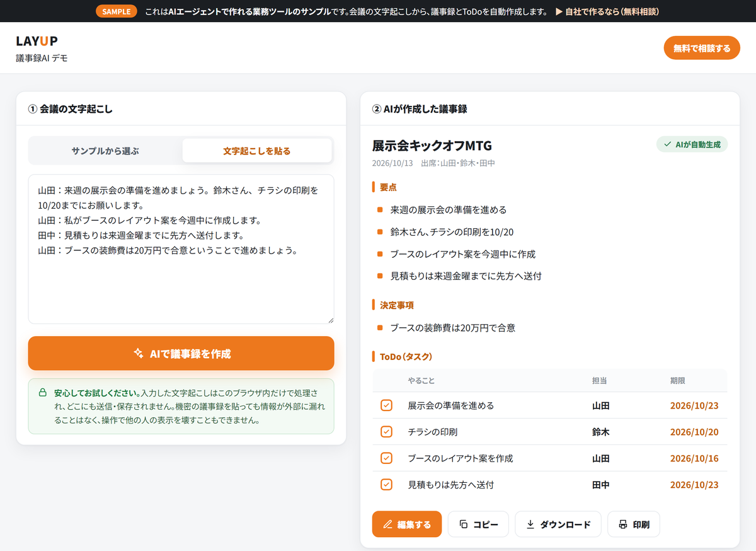Click the 期限 column header
Image resolution: width=756 pixels, height=551 pixels.
coord(678,381)
